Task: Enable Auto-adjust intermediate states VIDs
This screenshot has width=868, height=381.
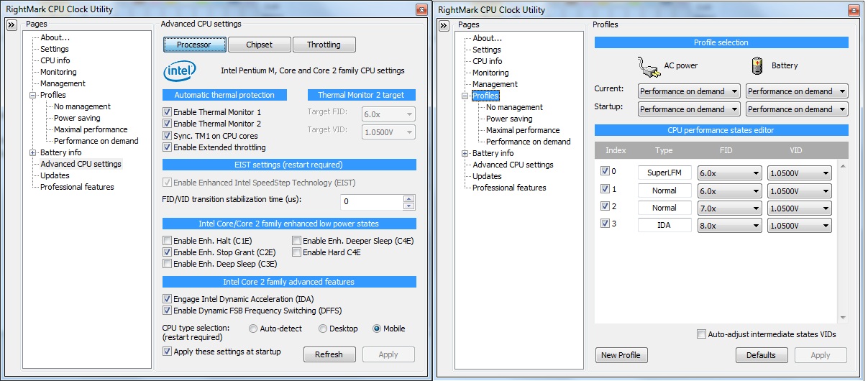Action: click(x=702, y=334)
